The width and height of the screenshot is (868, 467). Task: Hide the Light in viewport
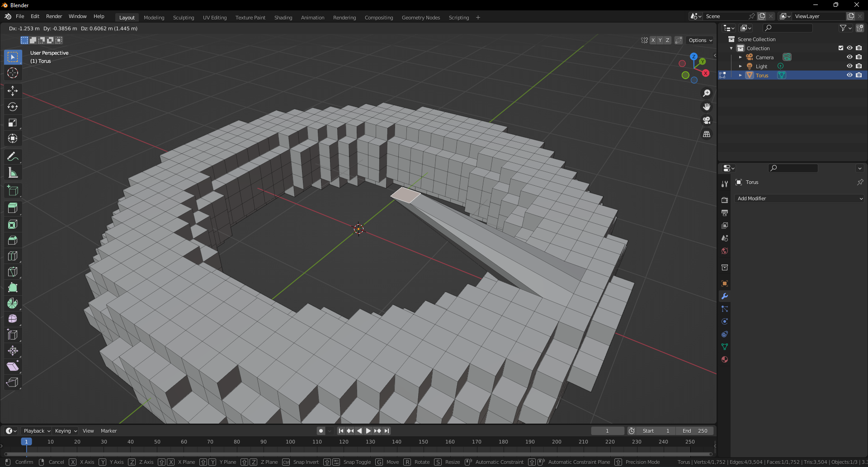click(849, 66)
